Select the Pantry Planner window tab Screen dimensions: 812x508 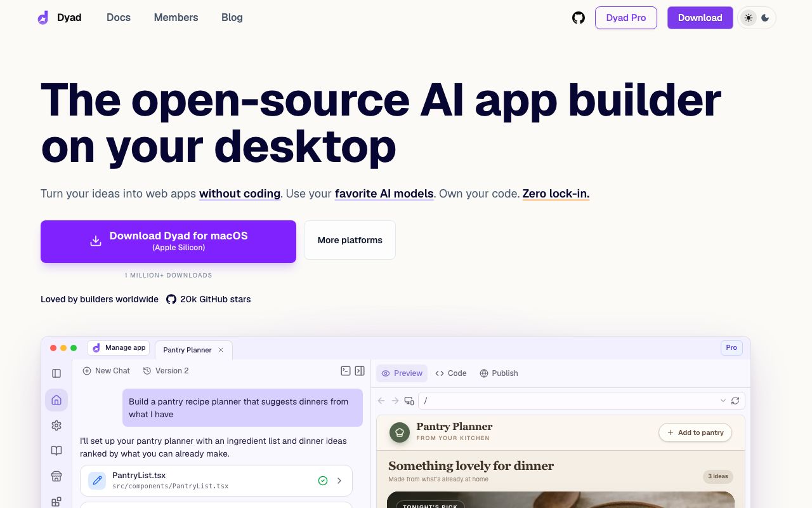click(x=193, y=350)
